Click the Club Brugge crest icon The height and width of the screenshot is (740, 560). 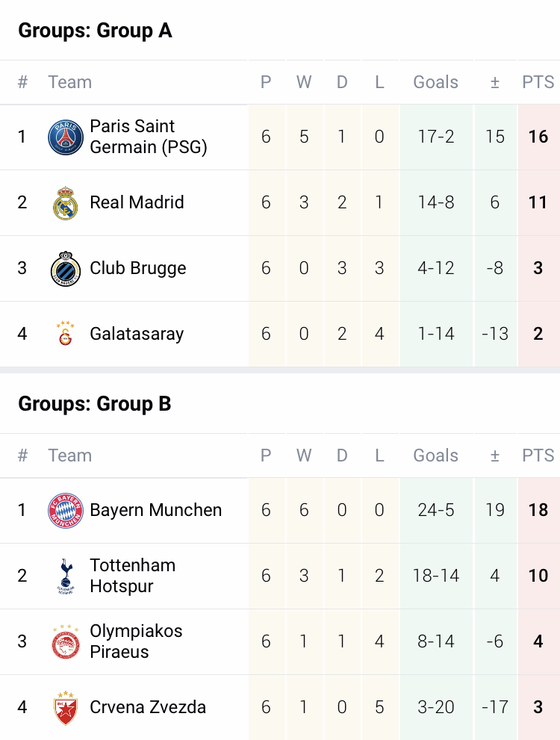click(x=66, y=269)
